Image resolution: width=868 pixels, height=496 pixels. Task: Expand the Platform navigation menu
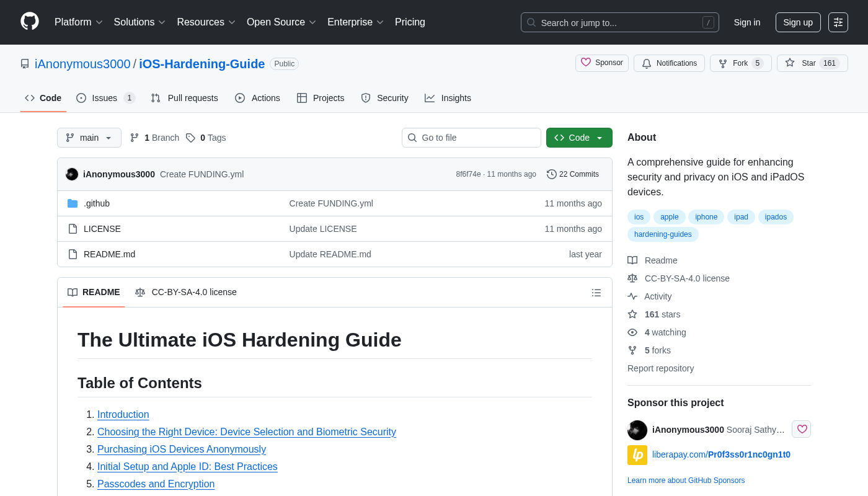coord(78,22)
